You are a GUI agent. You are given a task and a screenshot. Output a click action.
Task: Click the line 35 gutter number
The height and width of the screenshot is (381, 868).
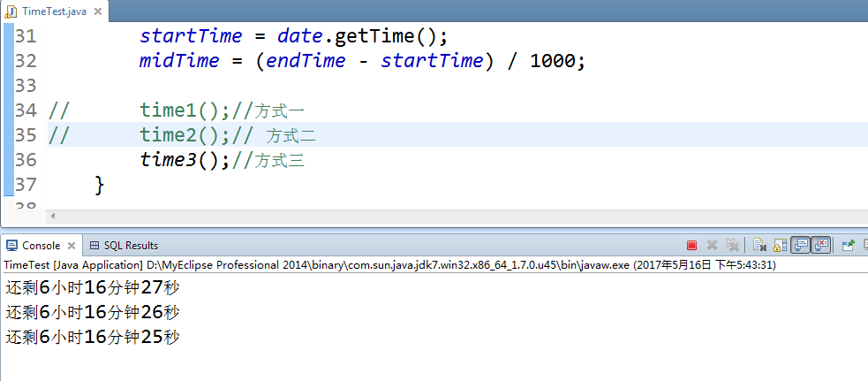26,135
